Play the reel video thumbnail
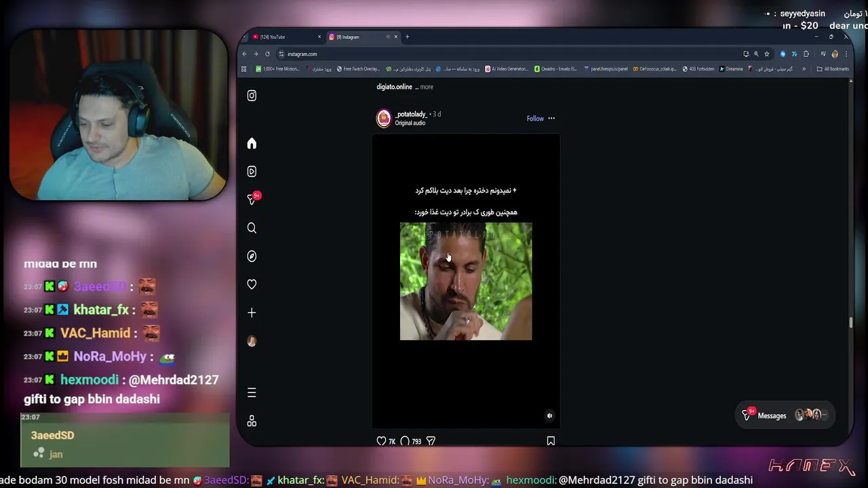Viewport: 868px width, 488px height. click(466, 281)
